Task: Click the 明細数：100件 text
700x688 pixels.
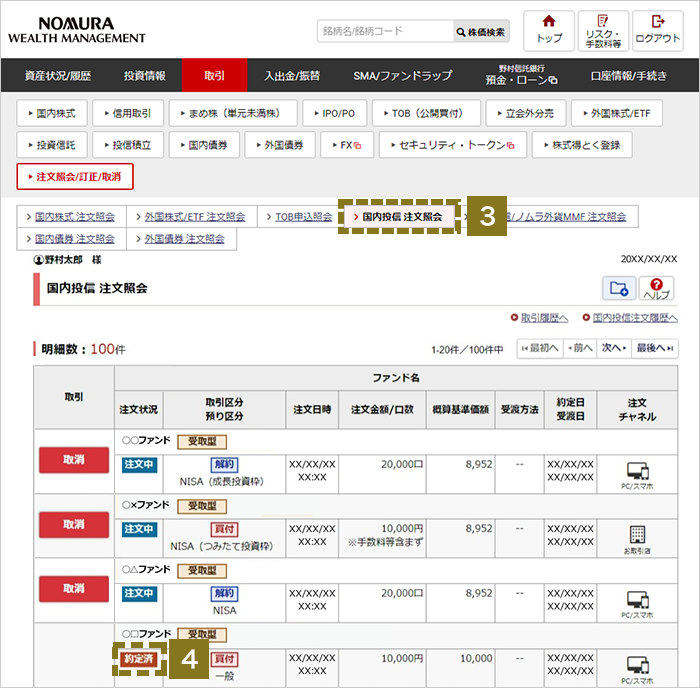Action: tap(83, 349)
